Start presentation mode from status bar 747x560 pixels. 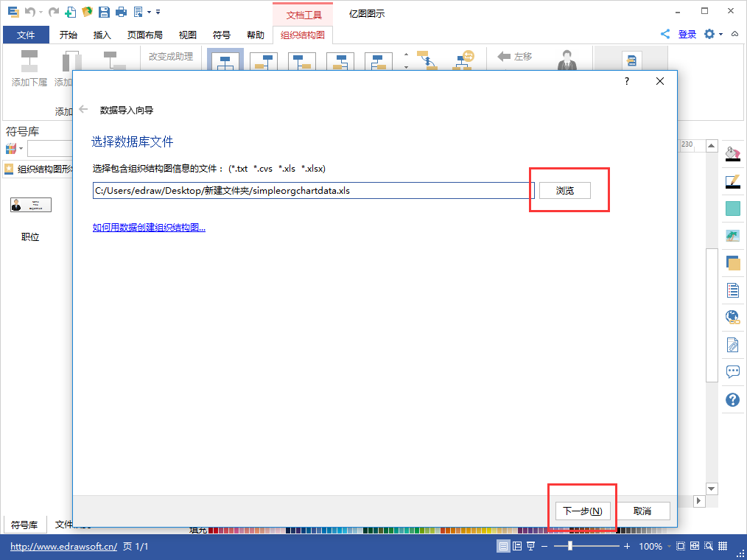pos(530,546)
